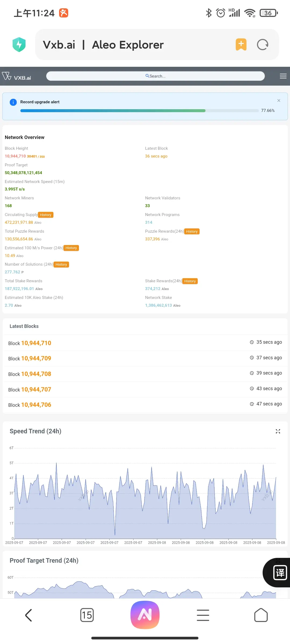The width and height of the screenshot is (290, 644).
Task: Tap the central AI assistant button
Action: tap(145, 615)
